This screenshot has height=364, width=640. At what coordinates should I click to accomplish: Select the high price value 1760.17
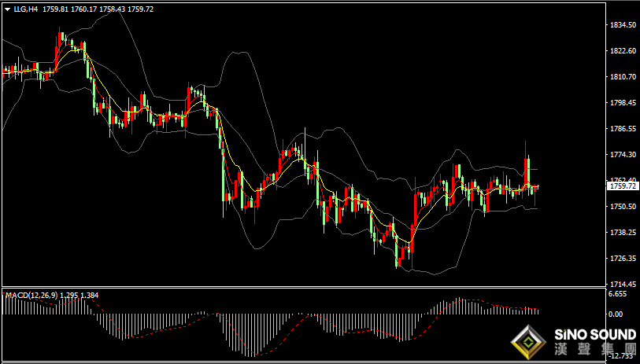point(83,9)
